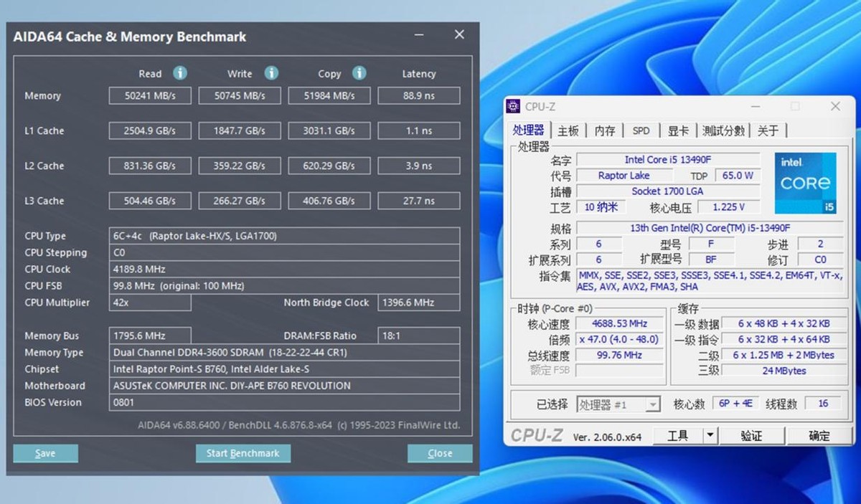861x504 pixels.
Task: Click the 核心速度 field showing 4688.53 MHz
Action: [619, 323]
